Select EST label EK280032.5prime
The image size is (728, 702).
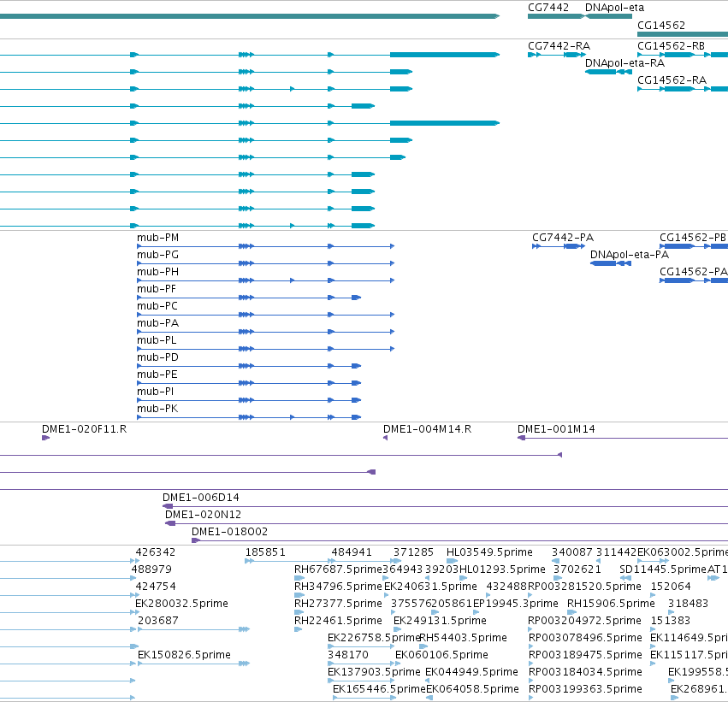point(181,605)
